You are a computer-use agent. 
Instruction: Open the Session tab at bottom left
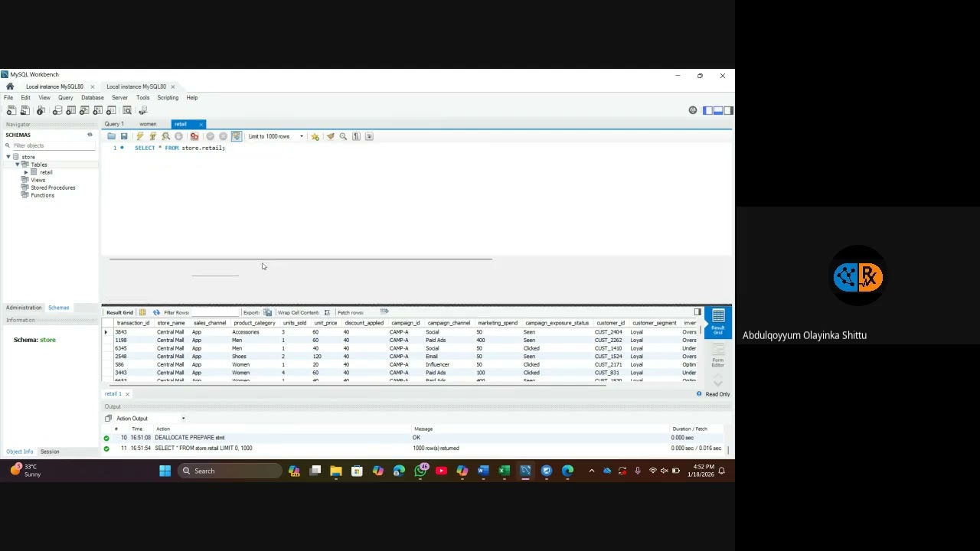tap(50, 452)
